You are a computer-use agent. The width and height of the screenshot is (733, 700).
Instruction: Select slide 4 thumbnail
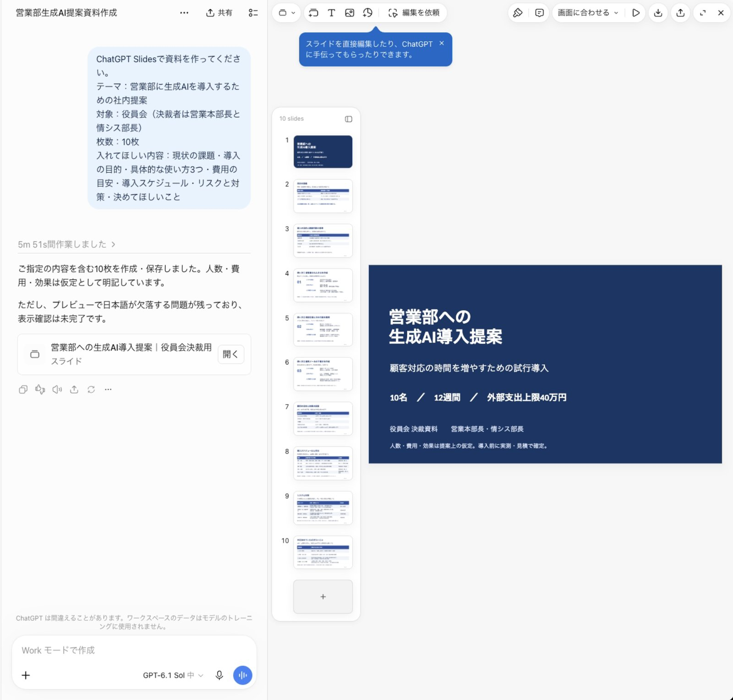323,285
